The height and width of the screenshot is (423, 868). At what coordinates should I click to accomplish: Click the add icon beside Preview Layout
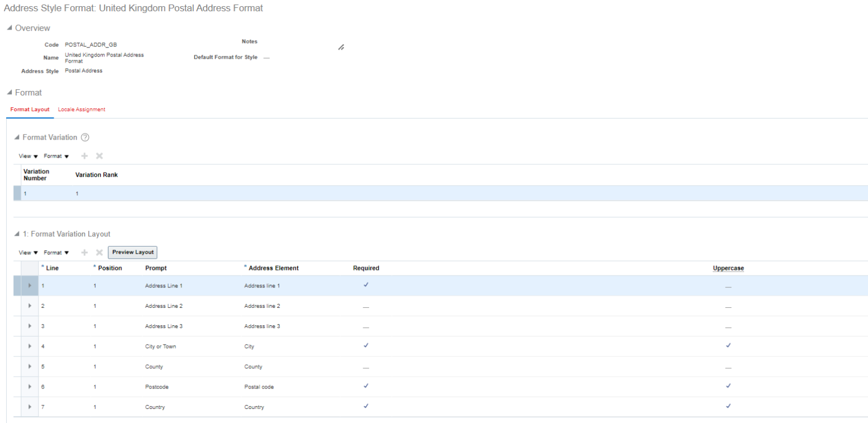(85, 252)
